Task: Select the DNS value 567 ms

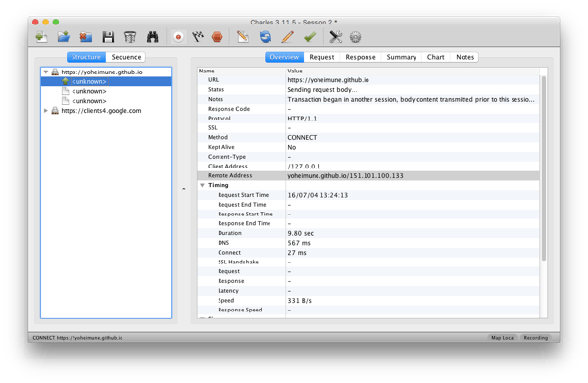Action: [299, 243]
